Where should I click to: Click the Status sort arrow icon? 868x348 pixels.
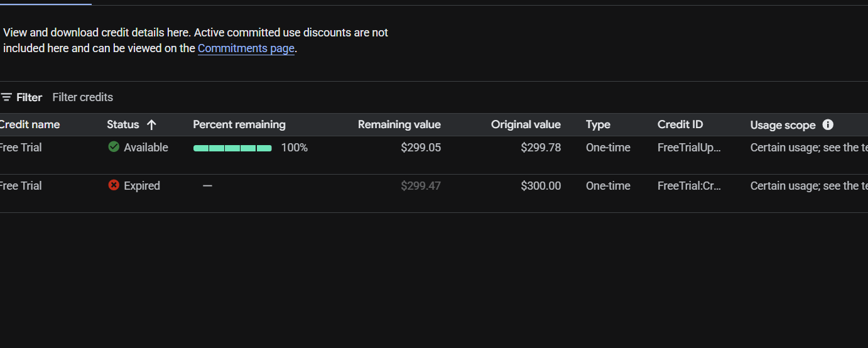click(x=151, y=124)
